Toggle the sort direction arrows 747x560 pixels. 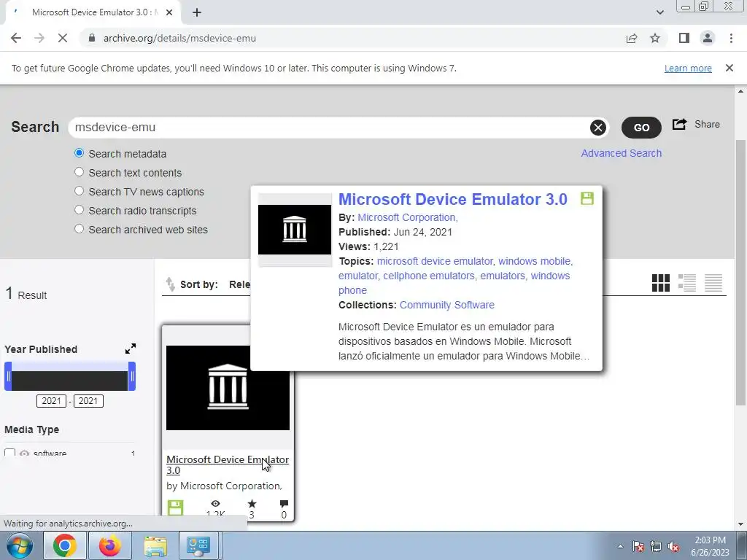[170, 284]
